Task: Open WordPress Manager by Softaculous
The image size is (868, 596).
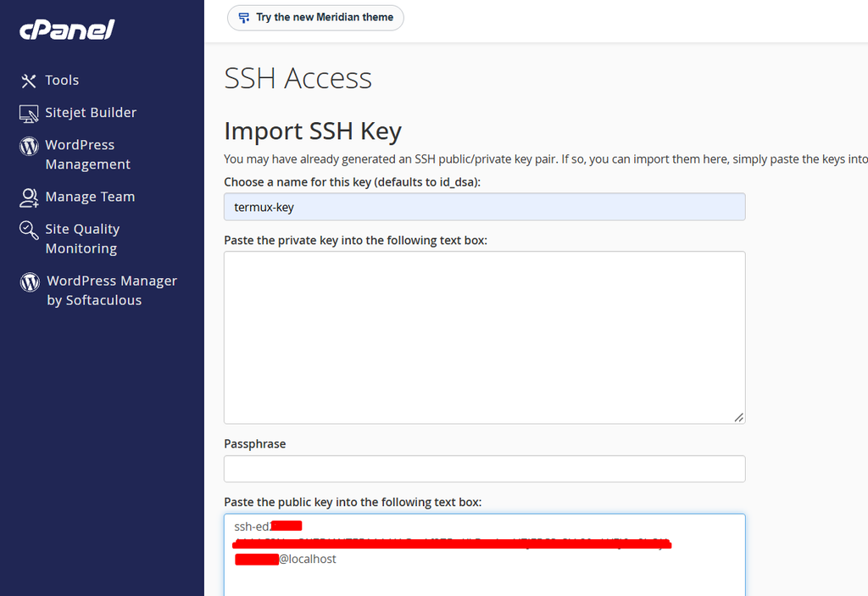Action: coord(112,290)
